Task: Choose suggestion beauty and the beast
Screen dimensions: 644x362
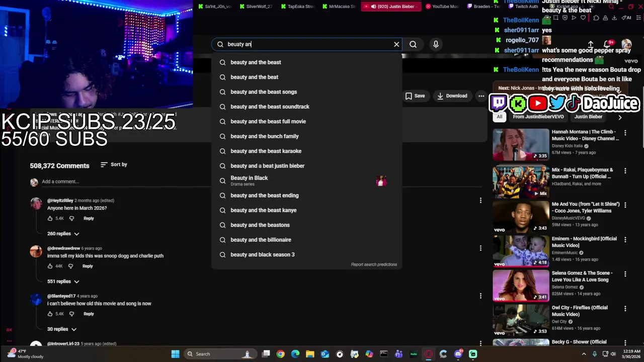Action: click(x=306, y=62)
